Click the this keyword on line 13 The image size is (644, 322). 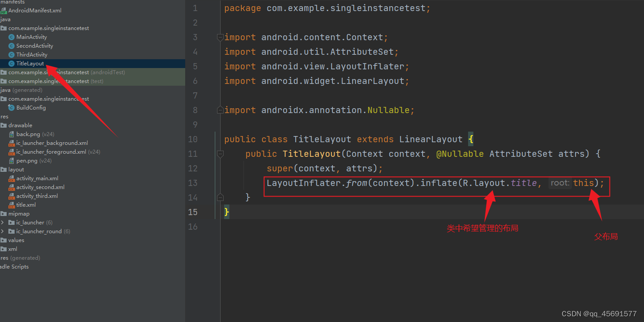click(x=583, y=183)
